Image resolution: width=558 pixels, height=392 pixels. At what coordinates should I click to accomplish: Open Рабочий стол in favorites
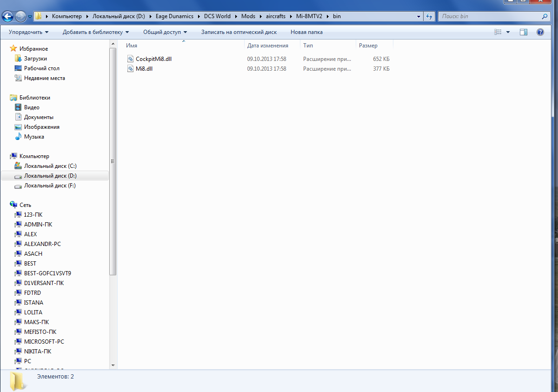pyautogui.click(x=41, y=68)
